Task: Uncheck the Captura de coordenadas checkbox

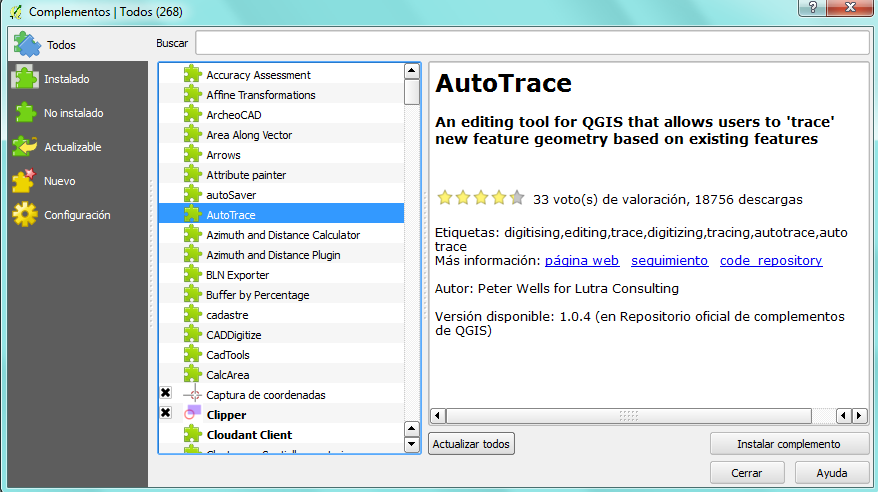Action: (166, 393)
